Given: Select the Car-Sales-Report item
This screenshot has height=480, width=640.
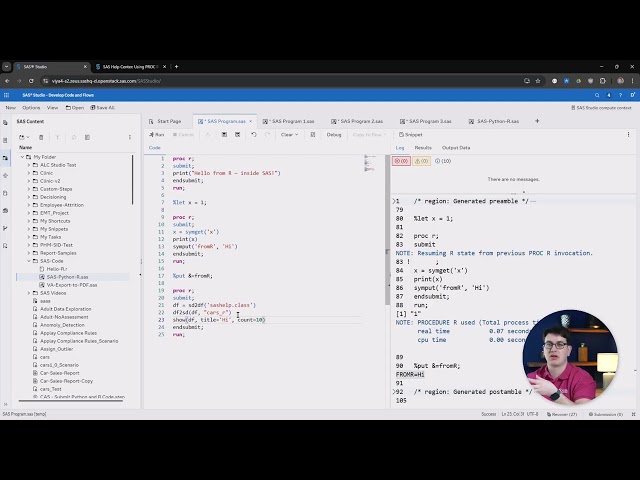Looking at the screenshot, I should tap(60, 373).
